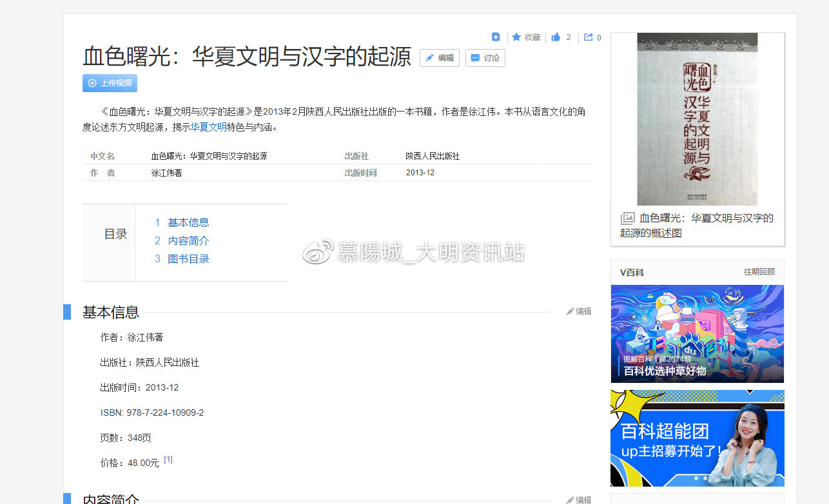The width and height of the screenshot is (829, 504).
Task: Click the share arrow icon next to 0
Action: pyautogui.click(x=587, y=37)
